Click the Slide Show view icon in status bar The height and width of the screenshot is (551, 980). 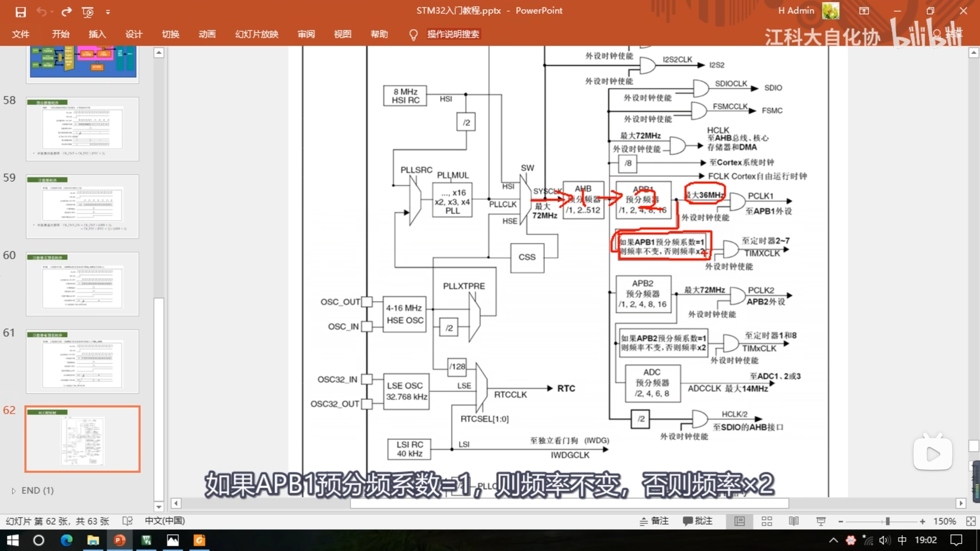821,521
